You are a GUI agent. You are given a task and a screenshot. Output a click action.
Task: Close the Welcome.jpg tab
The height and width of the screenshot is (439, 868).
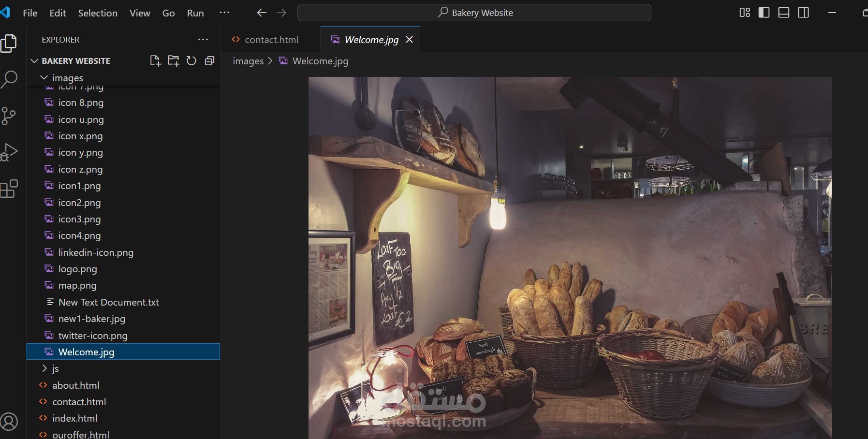(410, 40)
